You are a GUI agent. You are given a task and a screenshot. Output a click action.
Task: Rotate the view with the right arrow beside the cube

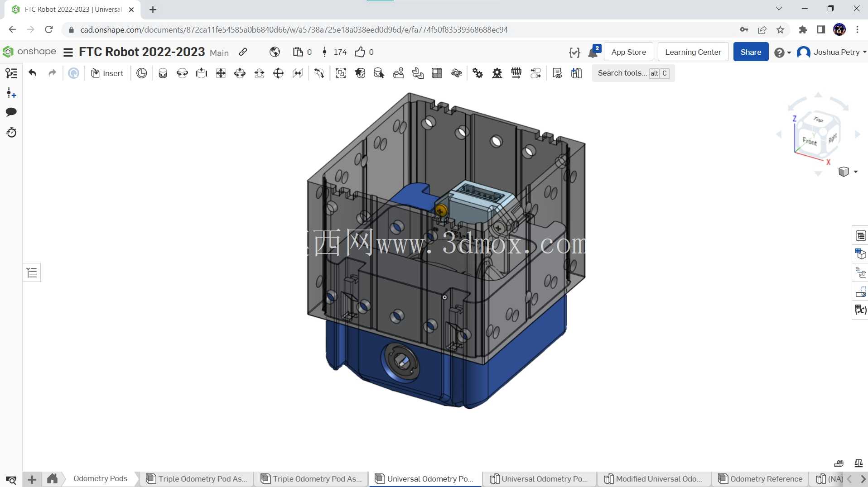pyautogui.click(x=857, y=134)
